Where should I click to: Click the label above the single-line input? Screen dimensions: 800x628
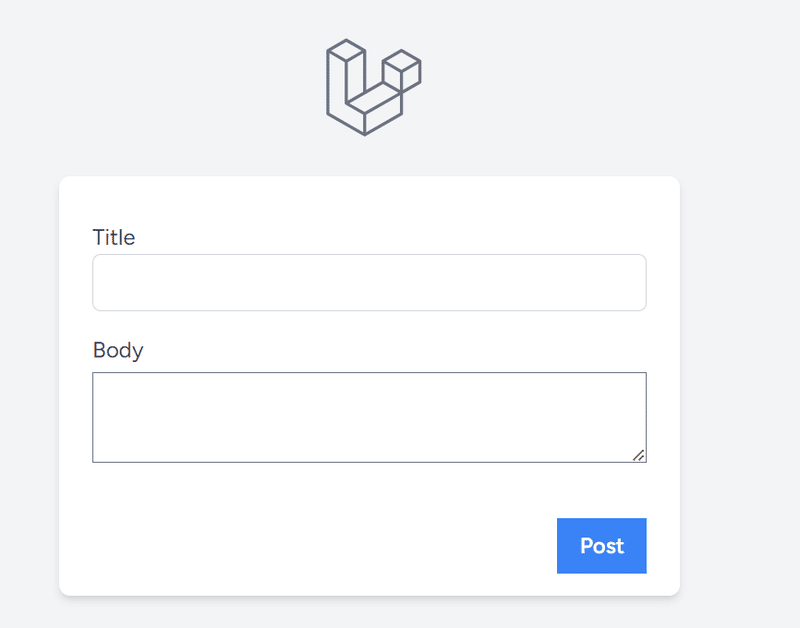114,237
